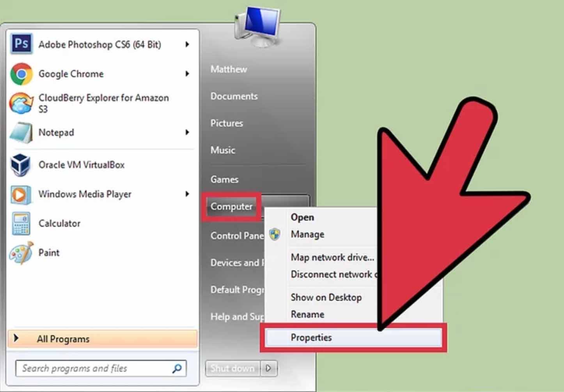This screenshot has height=392, width=564.
Task: Click the Shut down button
Action: [232, 368]
